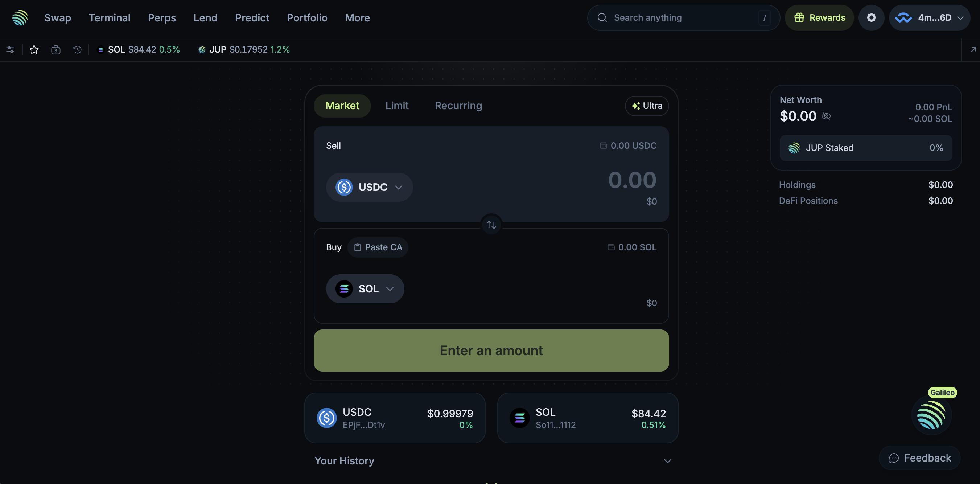Toggle net worth visibility with the eye icon
Viewport: 980px width, 484px height.
826,116
